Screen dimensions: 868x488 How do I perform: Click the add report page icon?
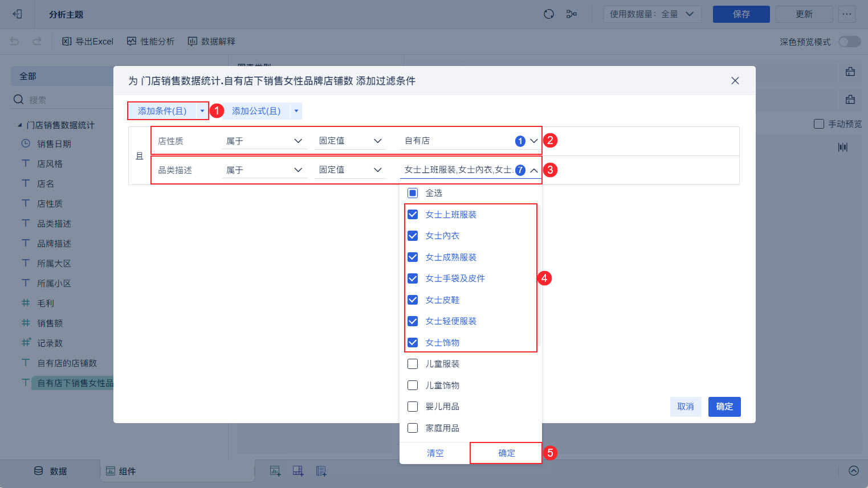click(321, 471)
